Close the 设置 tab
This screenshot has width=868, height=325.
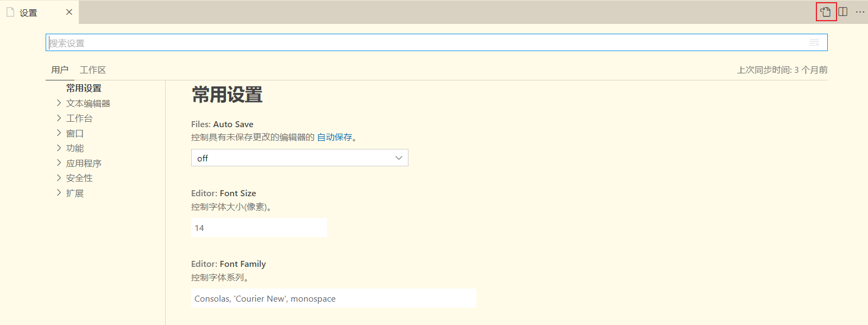pos(69,12)
